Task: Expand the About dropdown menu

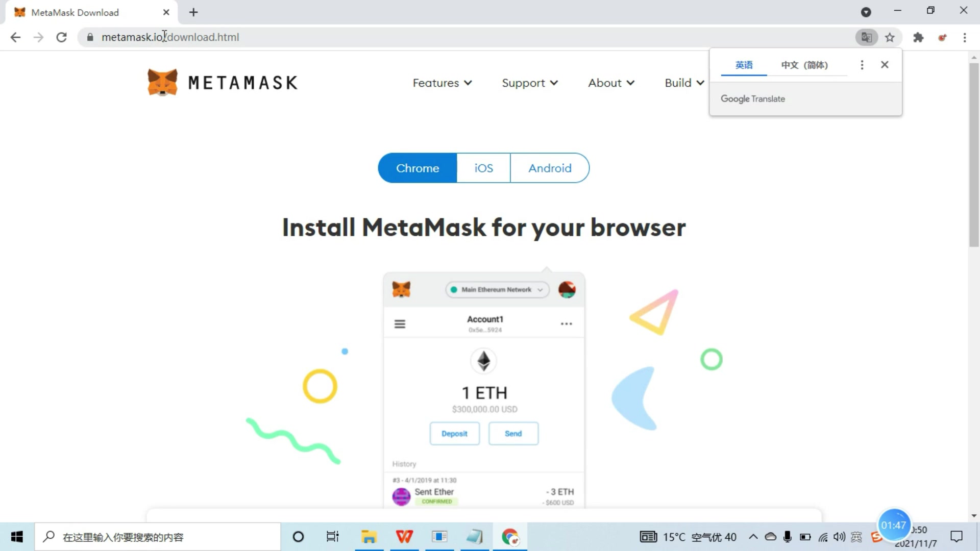Action: coord(610,82)
